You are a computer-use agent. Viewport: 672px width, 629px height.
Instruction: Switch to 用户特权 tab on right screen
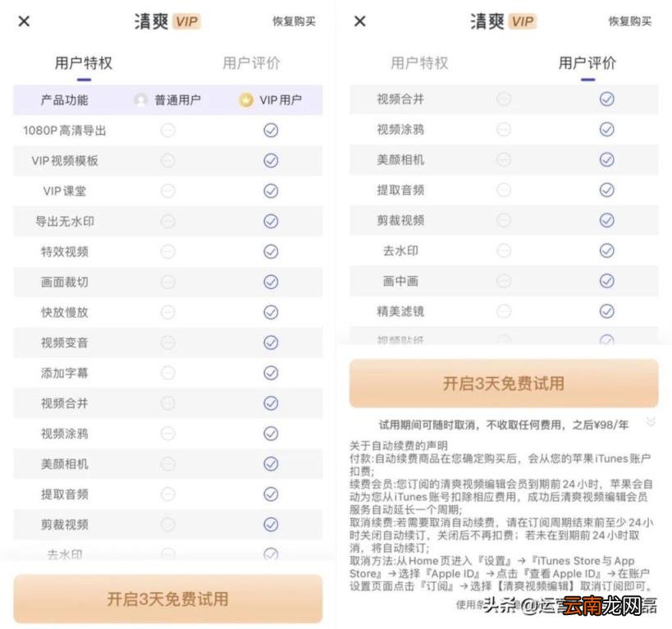(x=419, y=63)
